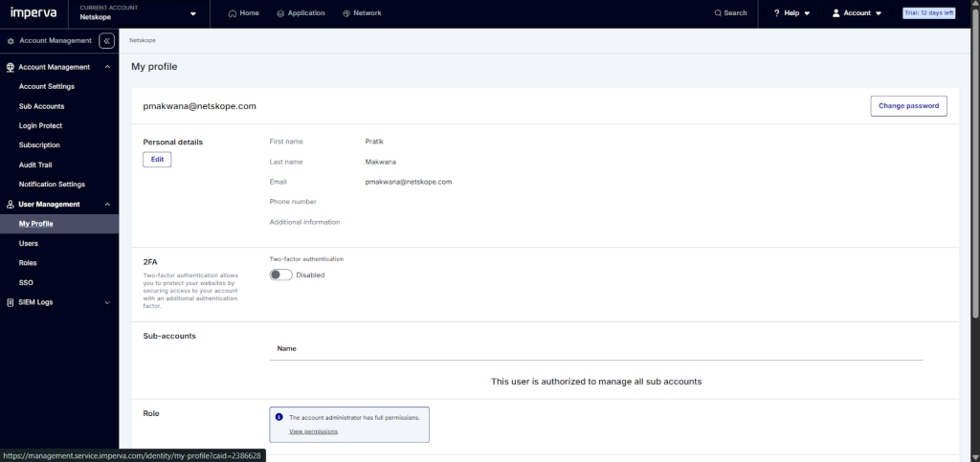Open Notification Settings in sidebar
The width and height of the screenshot is (980, 462).
point(52,185)
